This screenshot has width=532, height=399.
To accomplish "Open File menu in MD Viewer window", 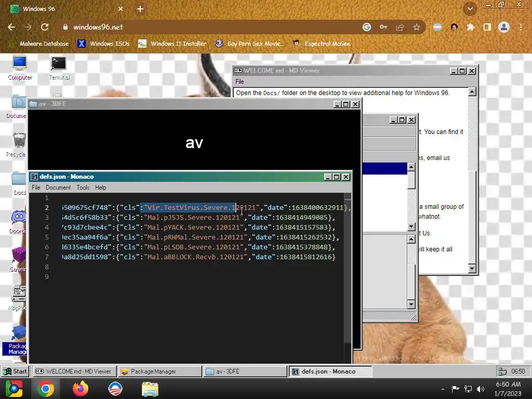I will pyautogui.click(x=240, y=82).
